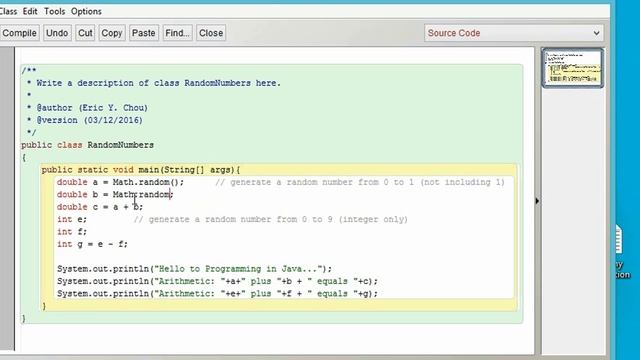Click the 'Hello to Programming in Java...' println line

point(194,269)
